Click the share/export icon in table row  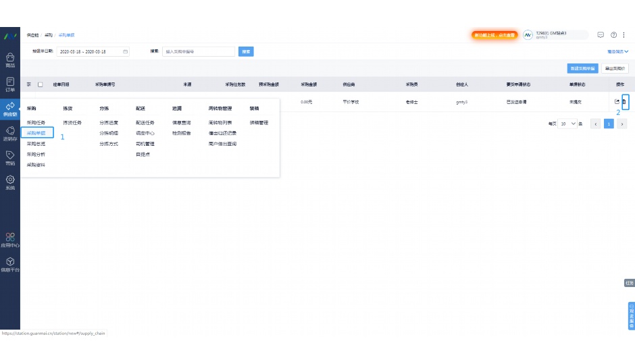click(x=617, y=101)
